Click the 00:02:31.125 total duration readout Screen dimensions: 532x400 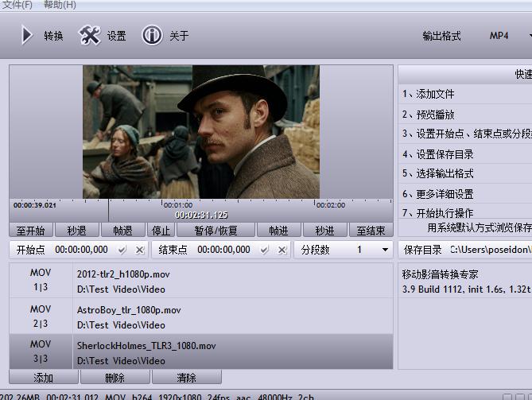[x=201, y=215]
